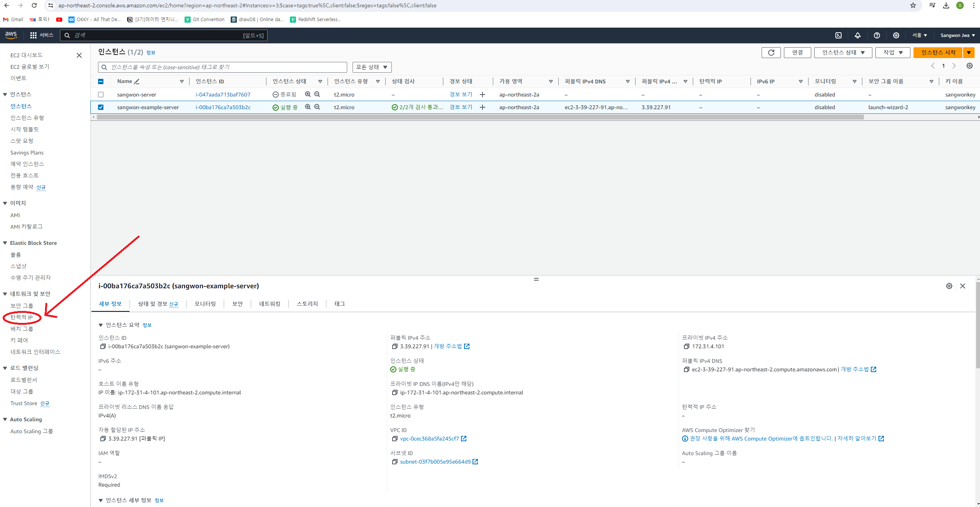This screenshot has width=980, height=507.
Task: Open the AWS services grid menu
Action: [33, 35]
